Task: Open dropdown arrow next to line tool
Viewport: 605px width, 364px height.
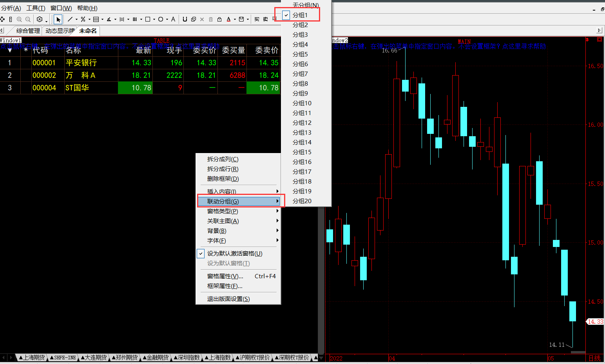Action: [x=76, y=19]
